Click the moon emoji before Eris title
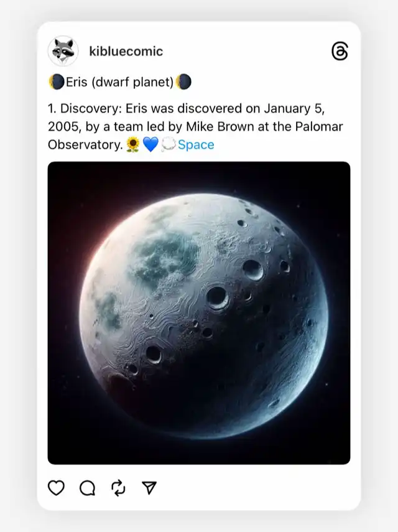Viewport: 398px width, 532px height. coord(56,82)
